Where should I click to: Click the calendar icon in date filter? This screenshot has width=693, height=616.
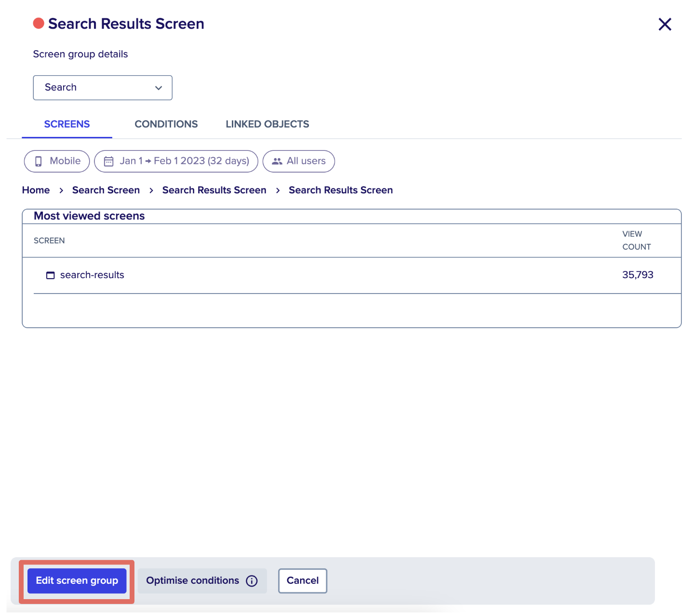pos(109,161)
